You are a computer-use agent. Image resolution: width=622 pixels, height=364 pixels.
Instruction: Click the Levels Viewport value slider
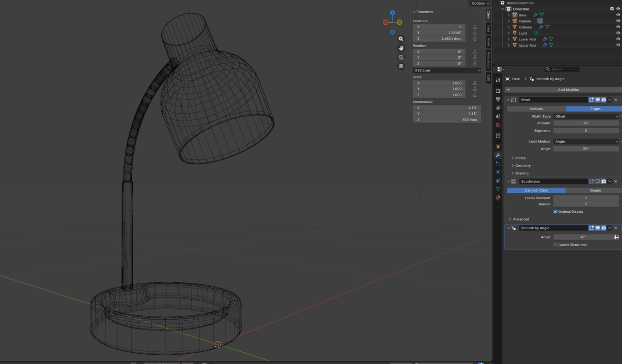586,198
